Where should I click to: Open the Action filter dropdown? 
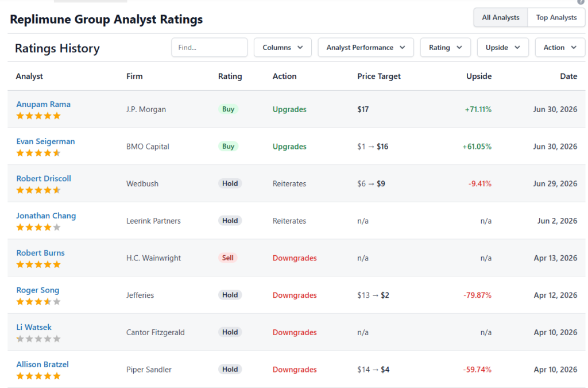pos(560,47)
